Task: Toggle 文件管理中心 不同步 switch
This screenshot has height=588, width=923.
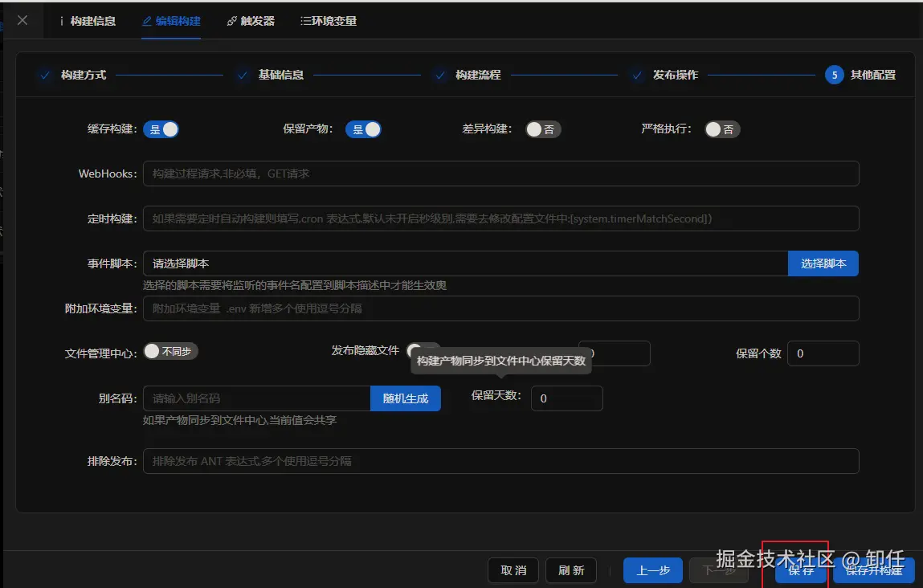Action: pyautogui.click(x=171, y=351)
